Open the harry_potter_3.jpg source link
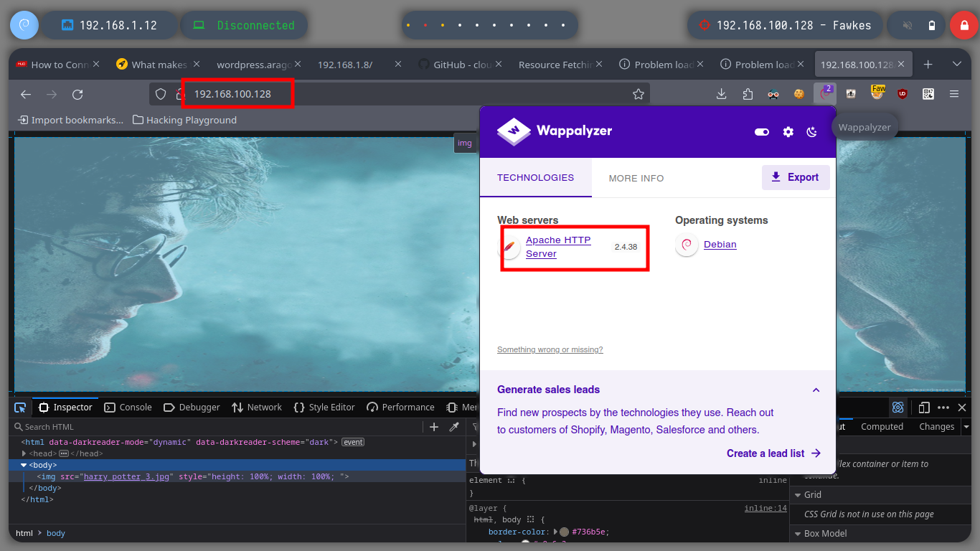The height and width of the screenshot is (551, 980). [127, 476]
